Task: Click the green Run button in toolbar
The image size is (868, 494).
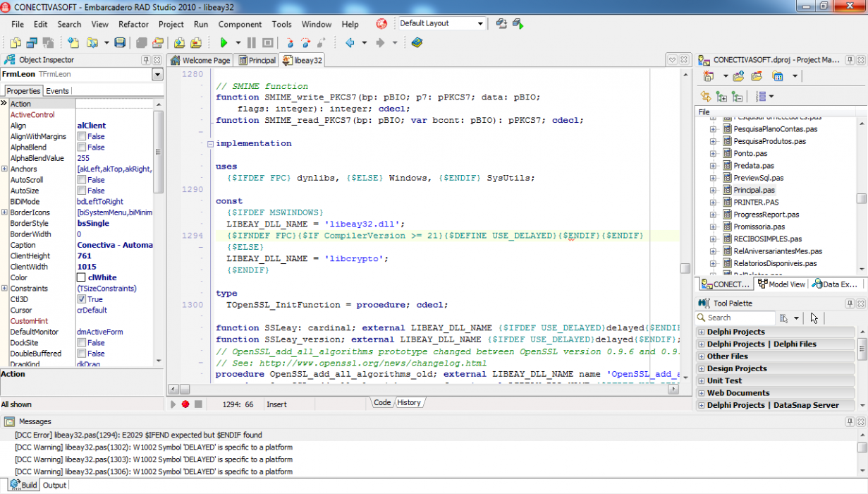Action: point(224,43)
